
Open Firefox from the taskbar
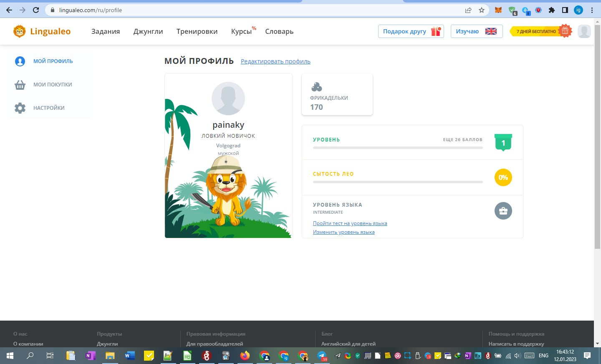pyautogui.click(x=245, y=356)
